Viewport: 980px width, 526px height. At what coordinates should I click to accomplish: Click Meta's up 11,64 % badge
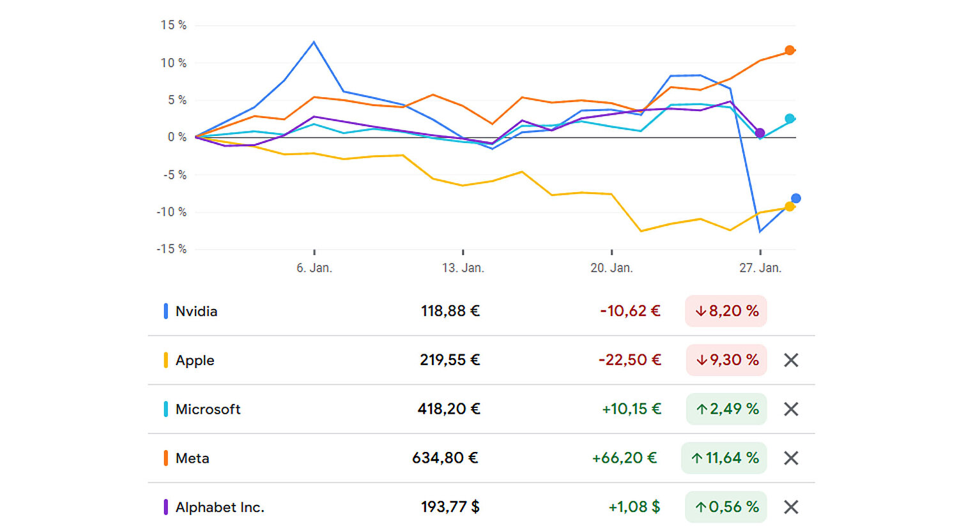tap(724, 458)
